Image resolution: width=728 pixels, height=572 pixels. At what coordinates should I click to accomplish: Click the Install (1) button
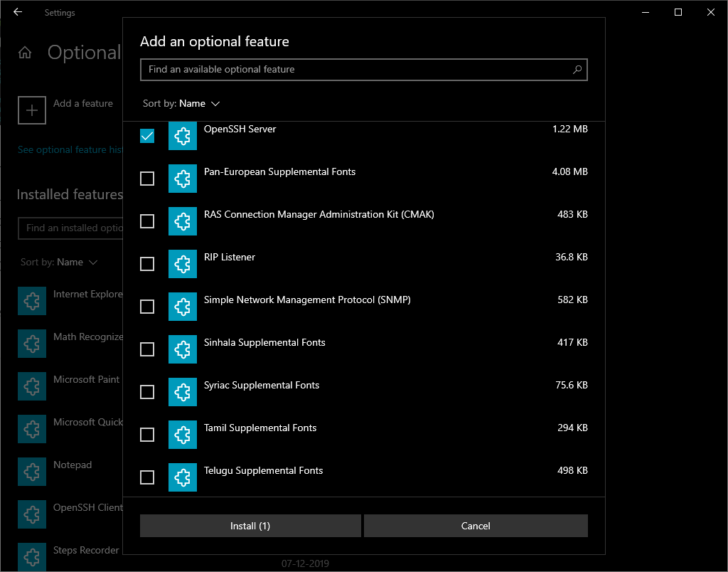coord(250,526)
